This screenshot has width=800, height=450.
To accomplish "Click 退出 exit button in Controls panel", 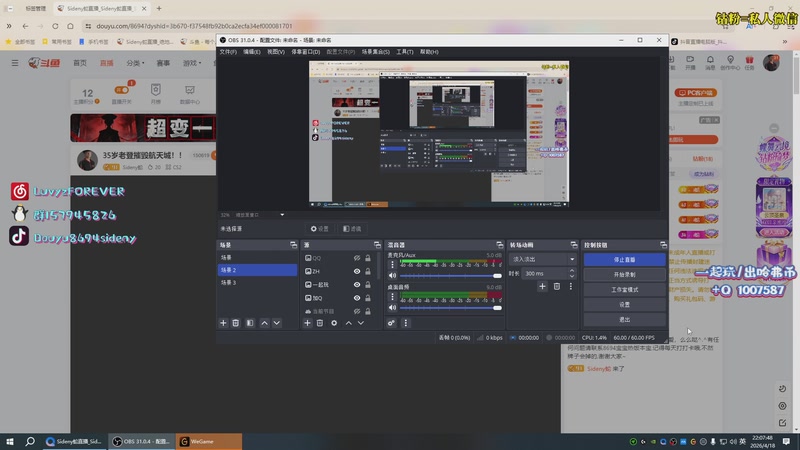I will pos(624,319).
